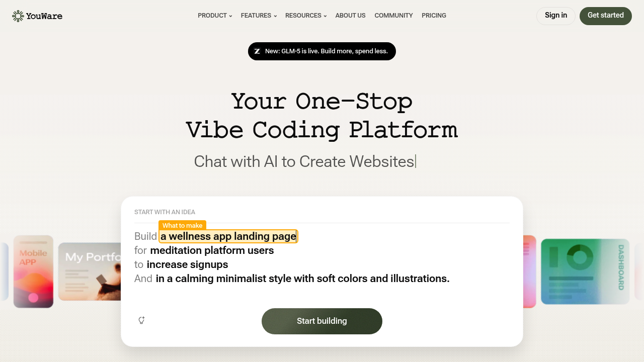Select the highlighted 'a wellness app landing page' text

click(x=228, y=236)
